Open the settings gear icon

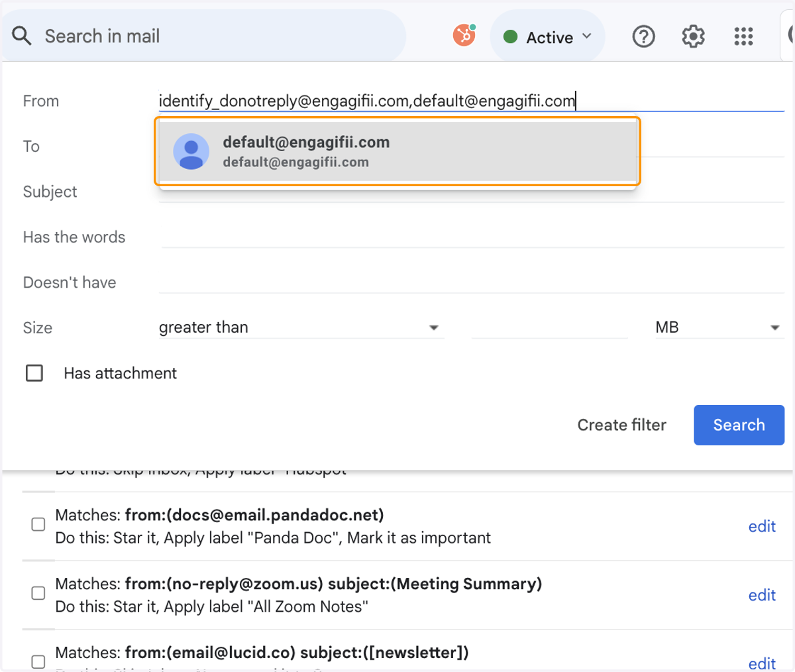[693, 36]
